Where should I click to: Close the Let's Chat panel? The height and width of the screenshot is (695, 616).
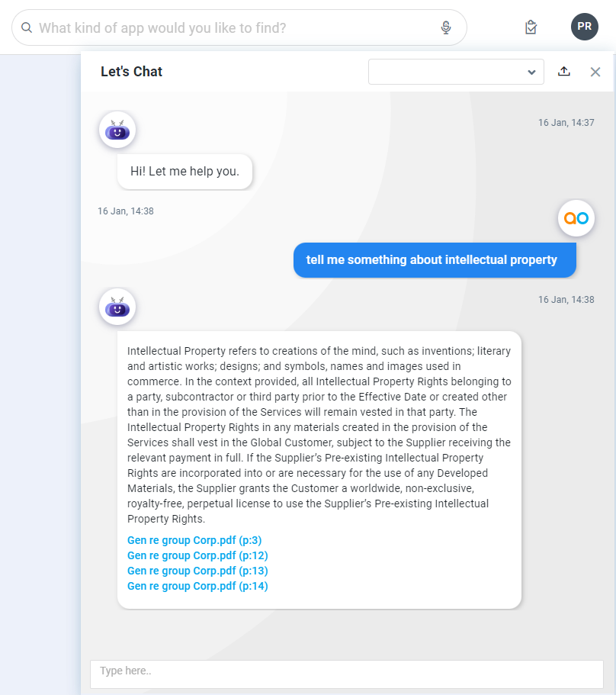coord(595,72)
